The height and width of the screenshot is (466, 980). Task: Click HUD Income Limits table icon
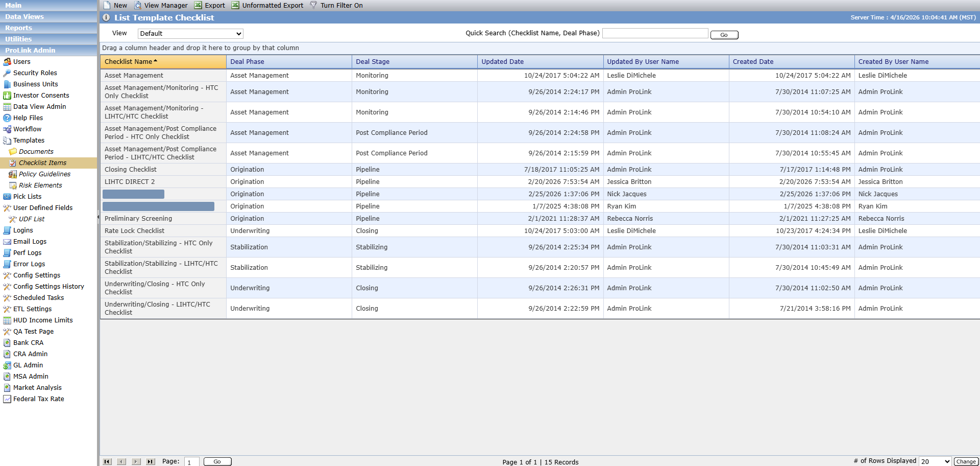coord(7,320)
